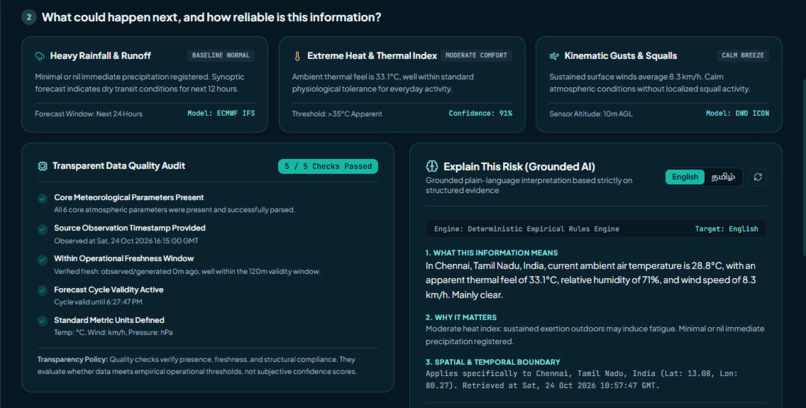Click the Kinematic Gusts & Squalls title
This screenshot has height=408, width=806.
(x=620, y=56)
